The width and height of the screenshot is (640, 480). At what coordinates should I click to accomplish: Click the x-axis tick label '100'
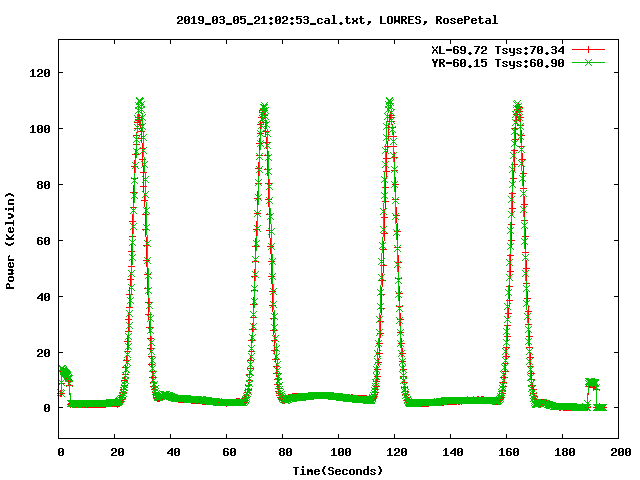(x=340, y=452)
